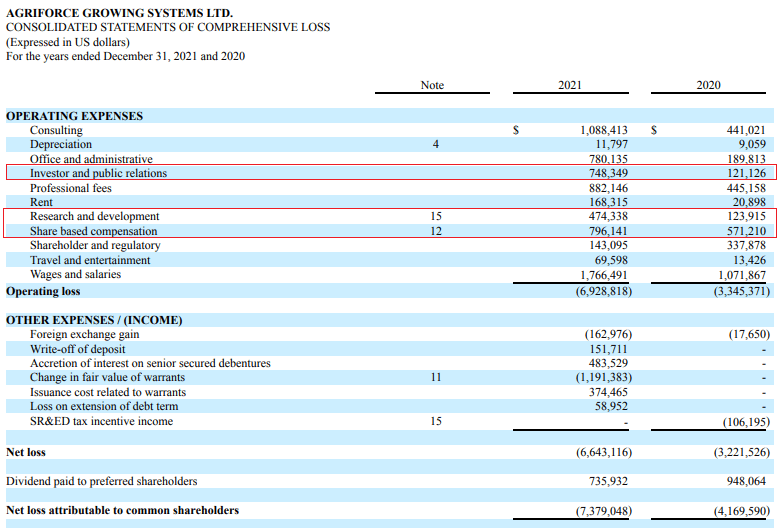Select the value 796,141
This screenshot has width=780, height=528.
coord(608,231)
